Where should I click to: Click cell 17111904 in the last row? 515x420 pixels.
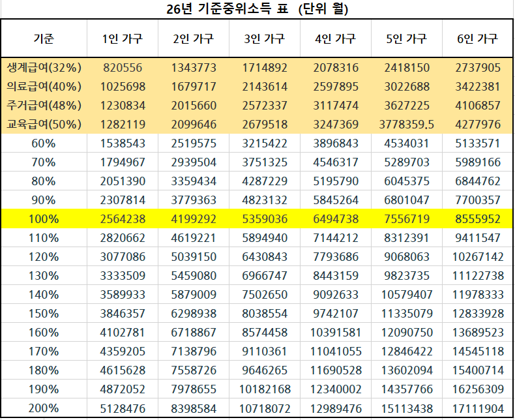pyautogui.click(x=478, y=408)
